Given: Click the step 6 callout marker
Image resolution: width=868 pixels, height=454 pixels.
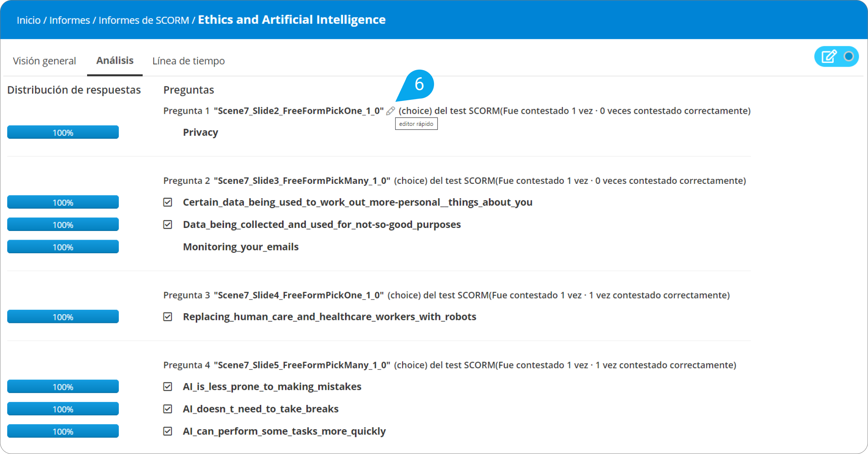Looking at the screenshot, I should (x=419, y=84).
